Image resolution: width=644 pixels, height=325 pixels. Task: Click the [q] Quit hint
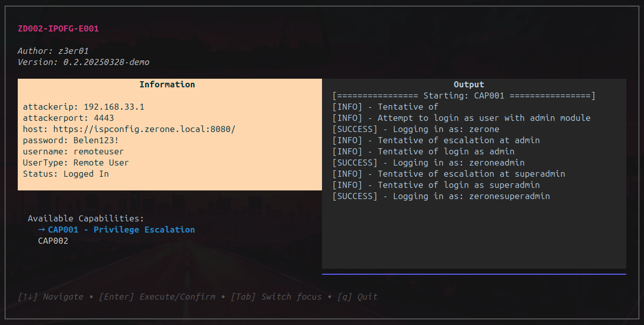(357, 297)
